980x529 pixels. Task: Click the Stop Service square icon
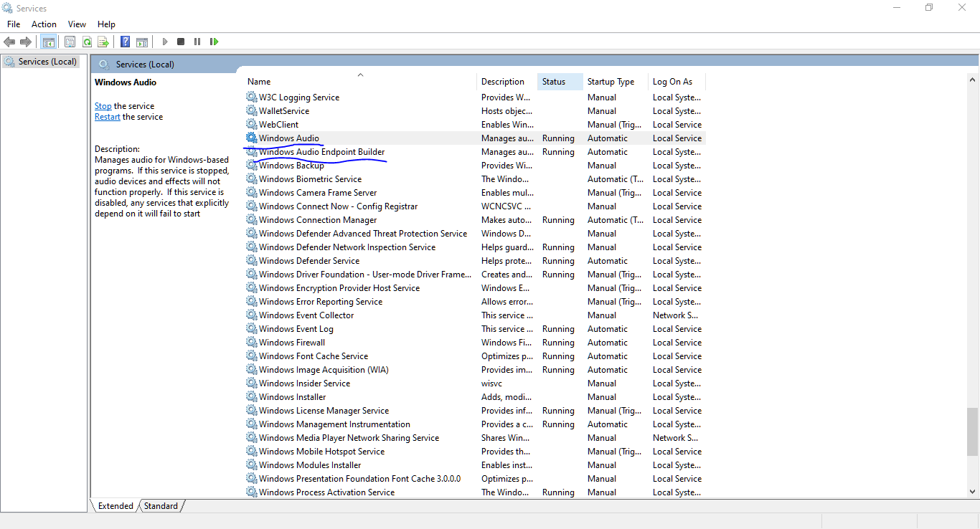[181, 42]
